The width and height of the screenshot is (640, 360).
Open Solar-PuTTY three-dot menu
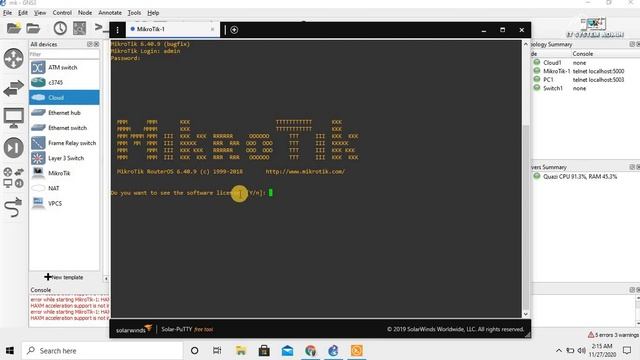point(118,30)
